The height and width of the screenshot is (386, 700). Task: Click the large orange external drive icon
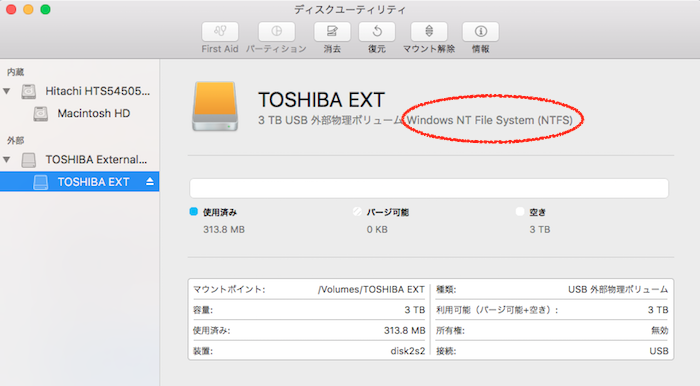tap(215, 106)
